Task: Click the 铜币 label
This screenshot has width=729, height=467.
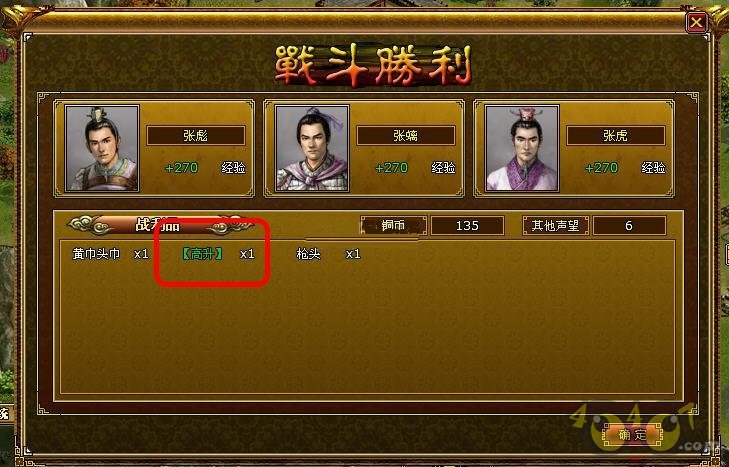Action: pos(393,226)
